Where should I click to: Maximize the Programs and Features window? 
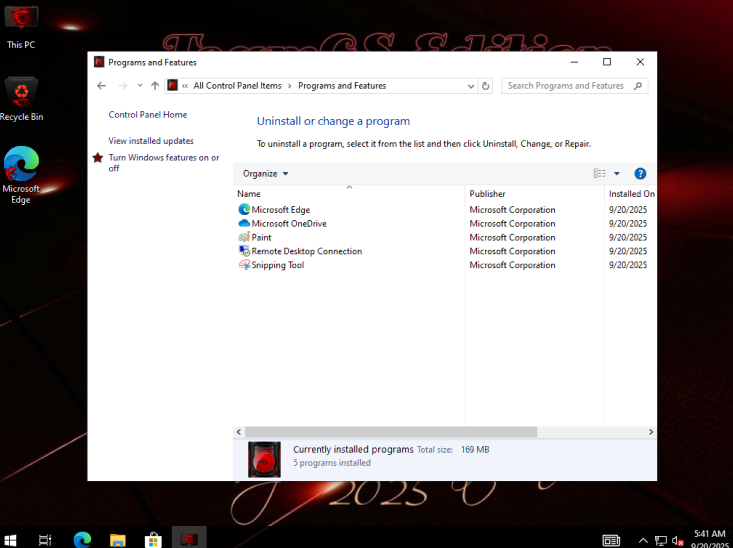pyautogui.click(x=607, y=62)
